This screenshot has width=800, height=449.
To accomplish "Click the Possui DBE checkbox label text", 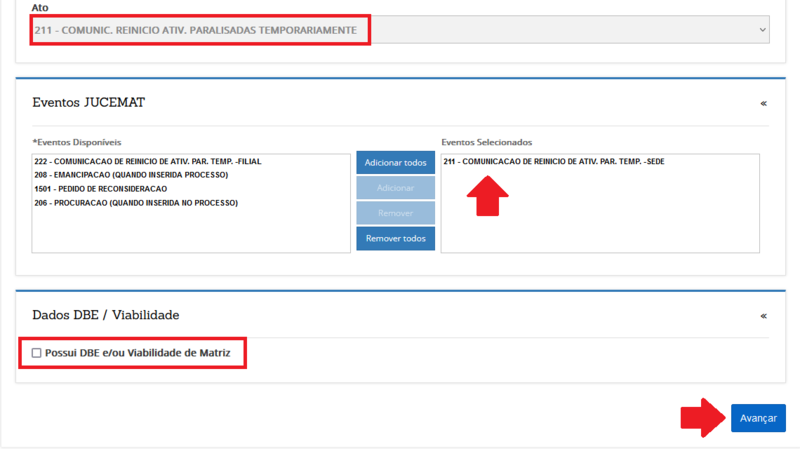I will tap(137, 353).
